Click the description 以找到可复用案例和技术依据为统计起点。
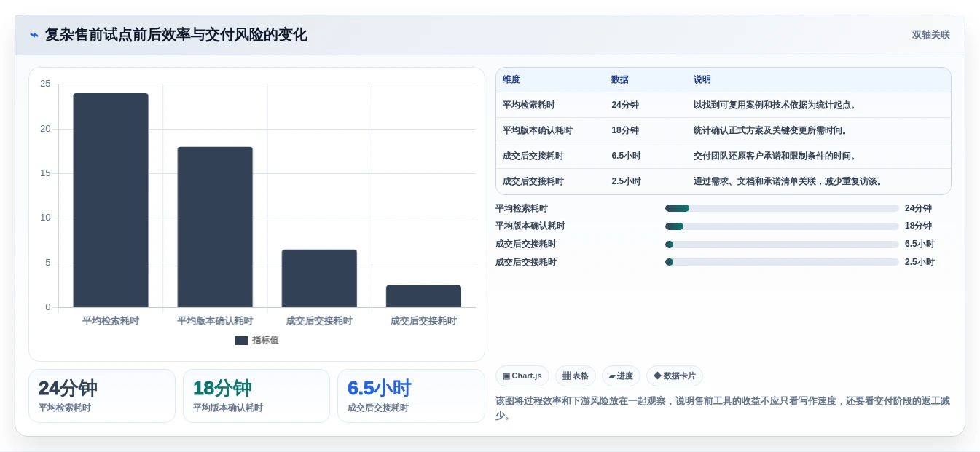Image resolution: width=980 pixels, height=452 pixels. point(777,105)
